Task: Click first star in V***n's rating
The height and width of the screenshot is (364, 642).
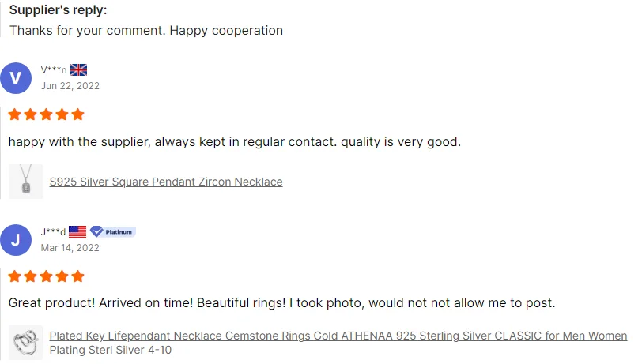Action: pyautogui.click(x=14, y=114)
